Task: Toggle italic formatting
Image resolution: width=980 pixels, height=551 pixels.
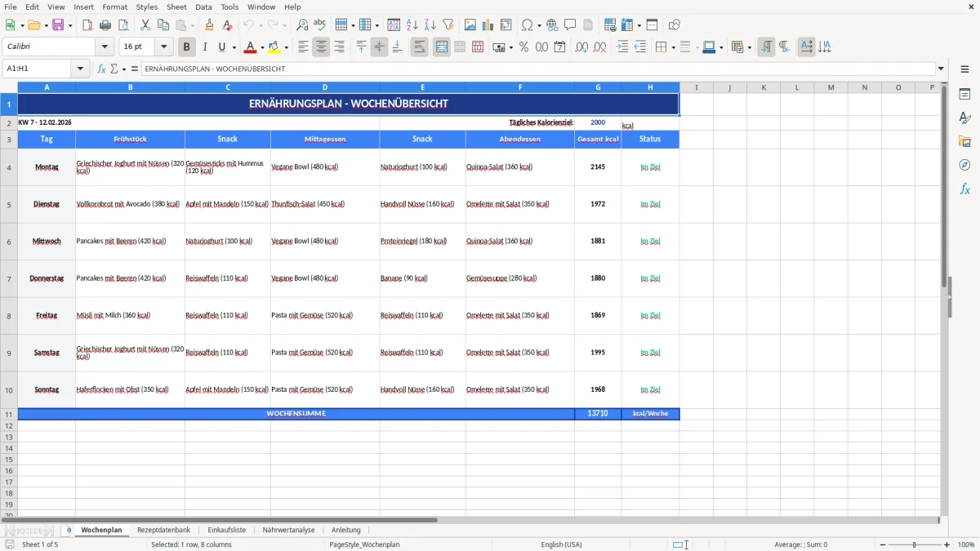Action: tap(204, 47)
